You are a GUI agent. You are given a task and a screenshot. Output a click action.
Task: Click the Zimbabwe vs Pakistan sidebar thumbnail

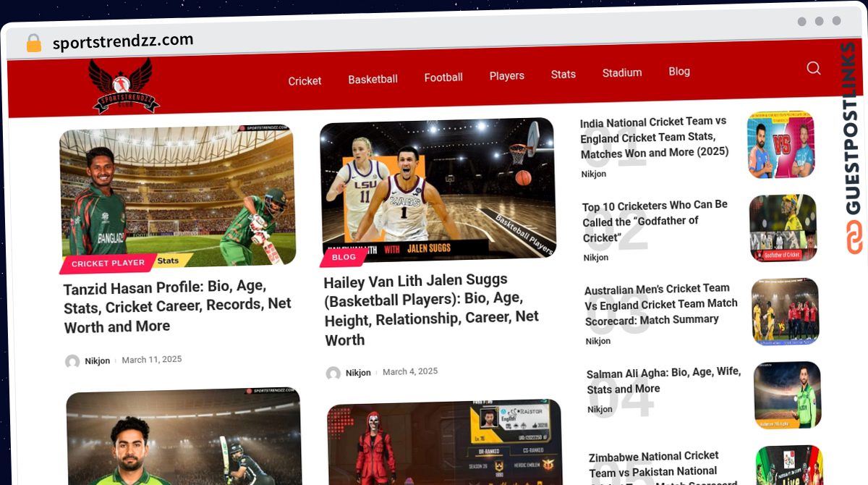coord(790,465)
